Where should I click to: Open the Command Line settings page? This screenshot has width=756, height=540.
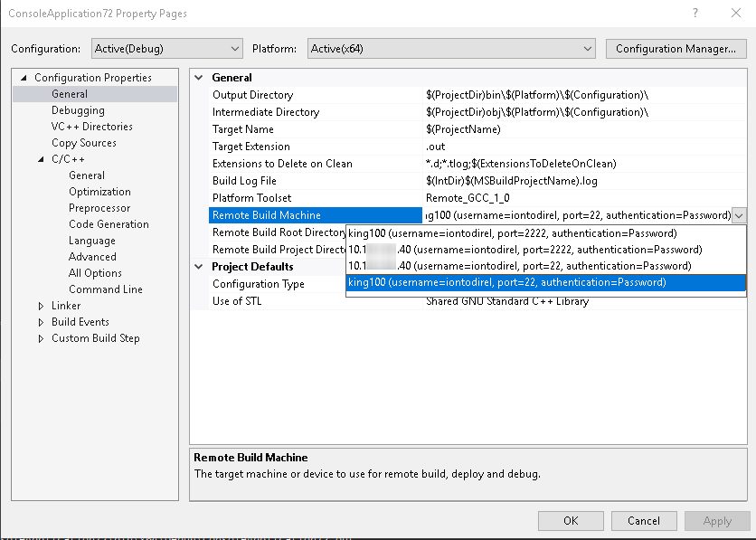pyautogui.click(x=105, y=289)
